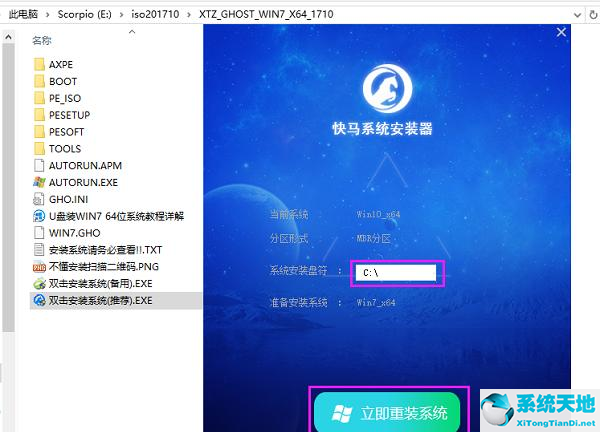
Task: Expand chevron after Scorpio (E:) in breadcrumb
Action: [121, 15]
